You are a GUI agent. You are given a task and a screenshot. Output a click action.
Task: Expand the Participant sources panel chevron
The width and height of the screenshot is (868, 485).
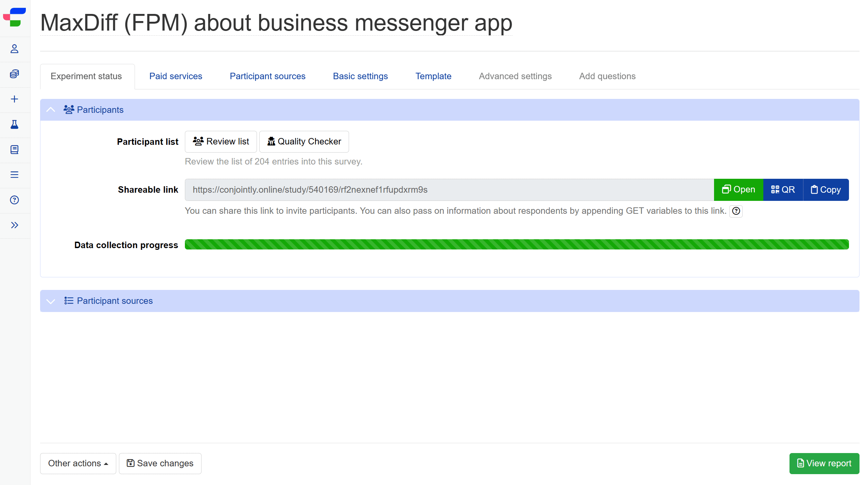[x=51, y=301]
